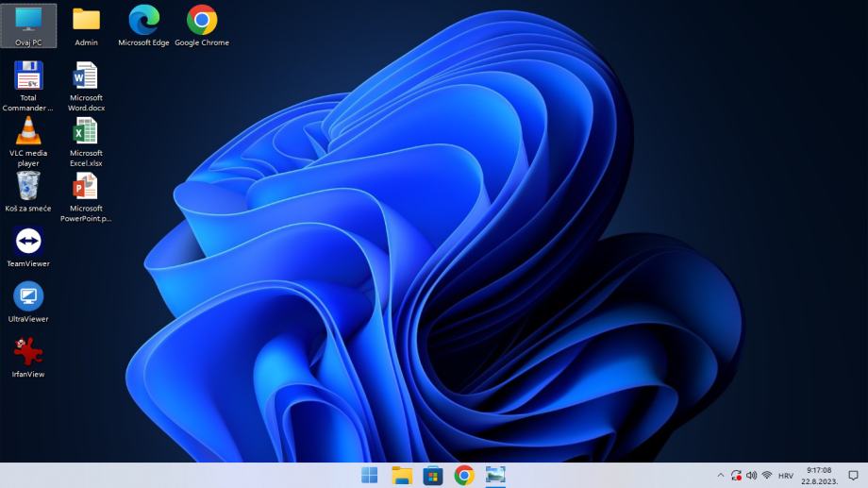Open the Windows Start menu

tap(369, 476)
